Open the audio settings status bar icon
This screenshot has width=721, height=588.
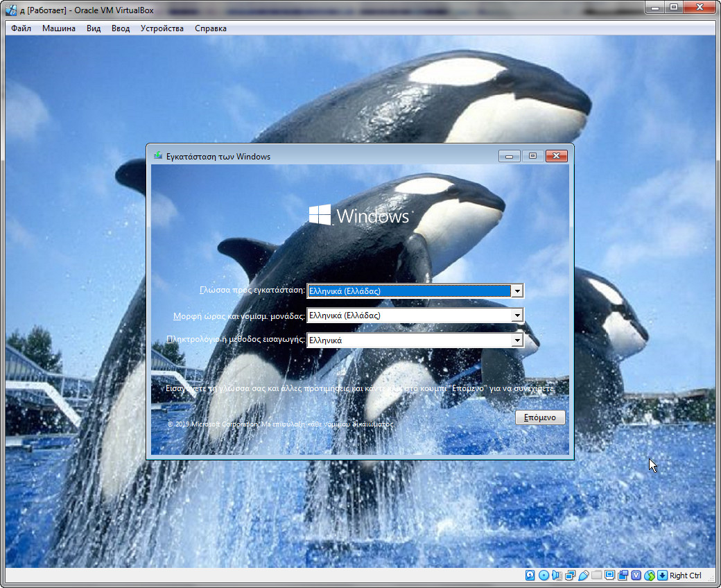pos(557,576)
